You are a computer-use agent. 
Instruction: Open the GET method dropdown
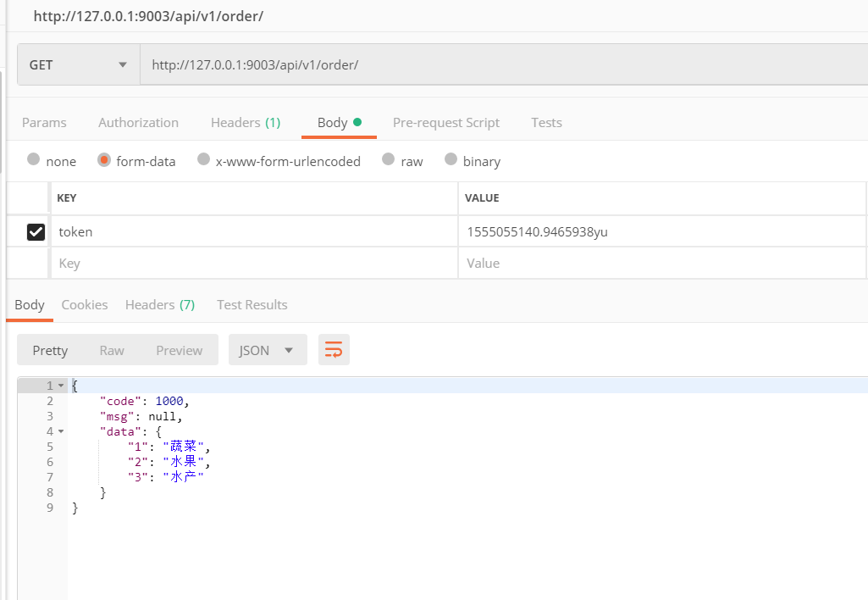coord(79,64)
